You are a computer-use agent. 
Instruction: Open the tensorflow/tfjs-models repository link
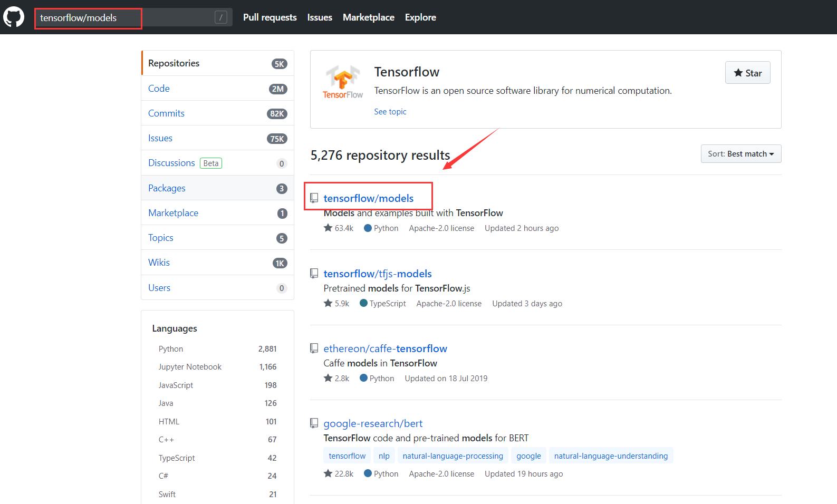coord(378,274)
